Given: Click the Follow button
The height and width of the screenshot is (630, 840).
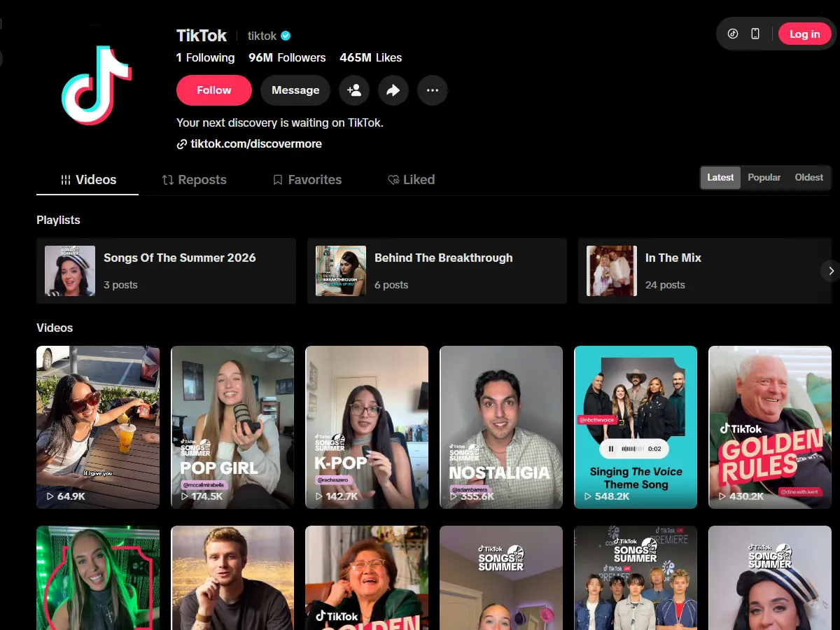Looking at the screenshot, I should tap(214, 90).
